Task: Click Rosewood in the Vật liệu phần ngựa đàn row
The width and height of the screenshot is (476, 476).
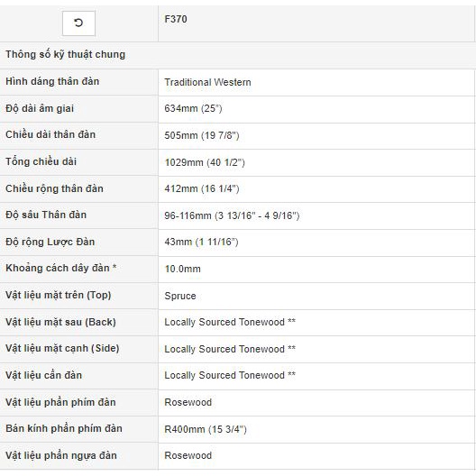Action: pos(188,455)
